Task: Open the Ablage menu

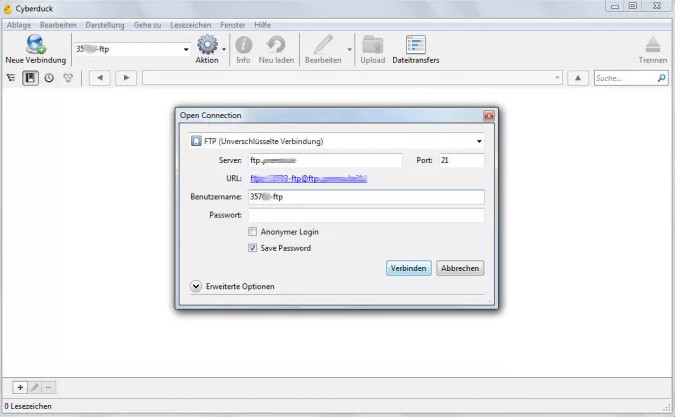Action: 19,25
